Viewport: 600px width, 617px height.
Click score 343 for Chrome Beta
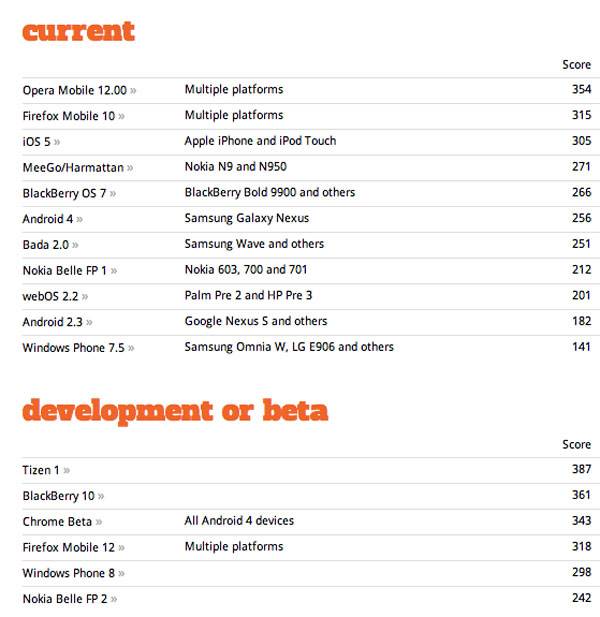point(582,521)
